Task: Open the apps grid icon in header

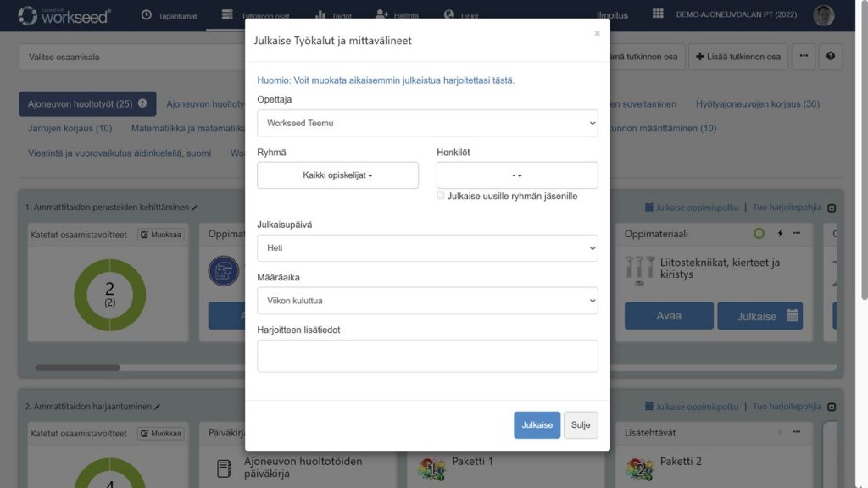Action: [658, 14]
